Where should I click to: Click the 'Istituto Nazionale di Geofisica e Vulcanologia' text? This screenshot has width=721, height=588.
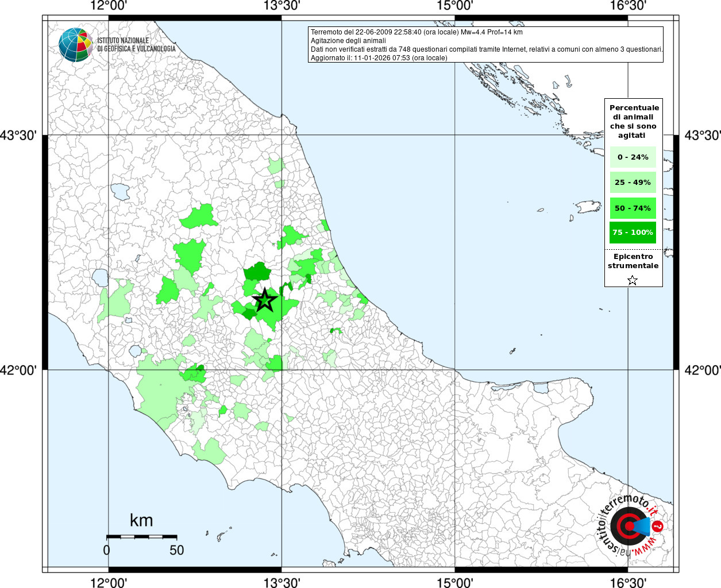[x=136, y=45]
